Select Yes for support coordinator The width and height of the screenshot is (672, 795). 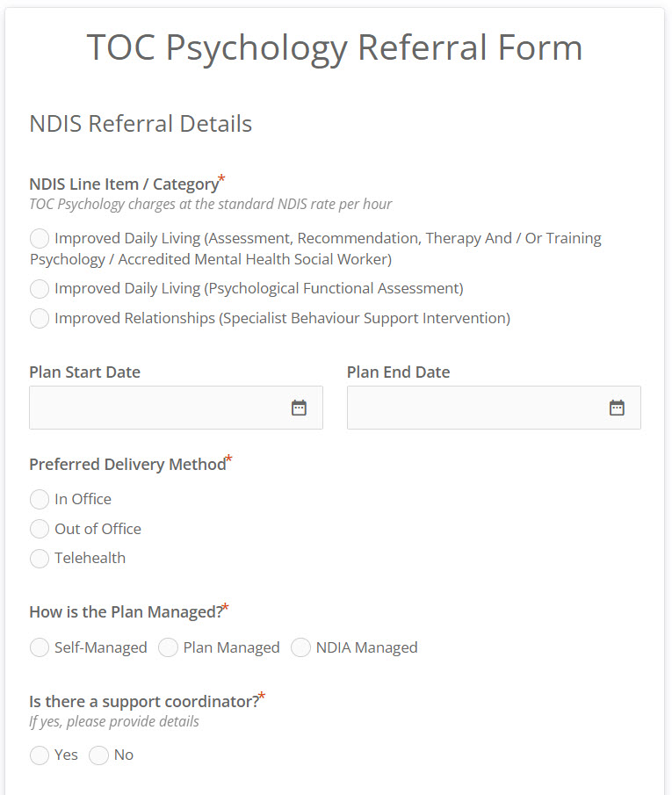point(40,755)
